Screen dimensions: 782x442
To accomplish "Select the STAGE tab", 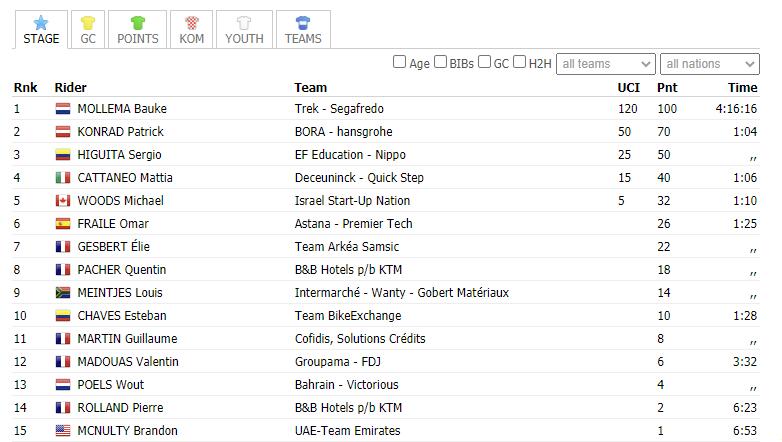I will coord(41,29).
